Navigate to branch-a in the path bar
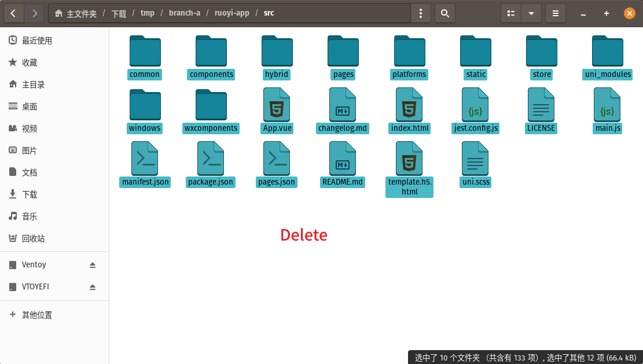 click(x=185, y=13)
